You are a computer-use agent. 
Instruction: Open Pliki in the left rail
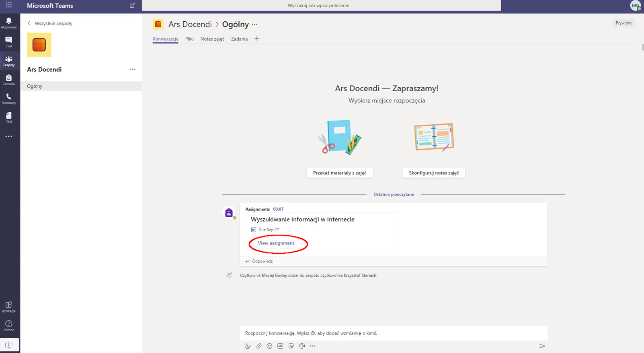(x=9, y=117)
